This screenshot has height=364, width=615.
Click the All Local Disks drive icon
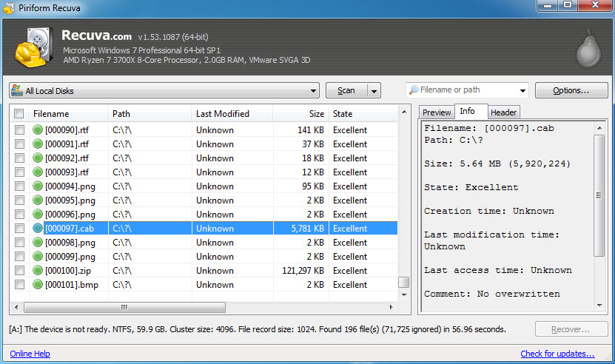pyautogui.click(x=17, y=90)
